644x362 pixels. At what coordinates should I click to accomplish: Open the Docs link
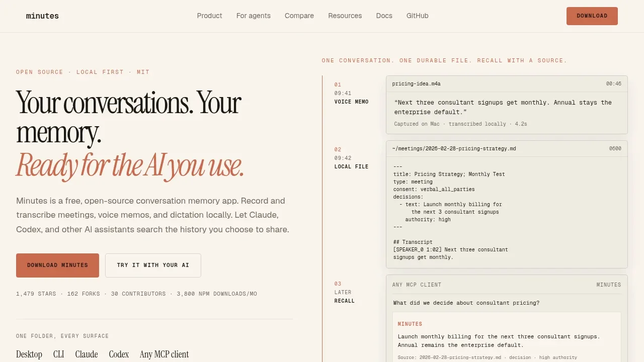(384, 16)
